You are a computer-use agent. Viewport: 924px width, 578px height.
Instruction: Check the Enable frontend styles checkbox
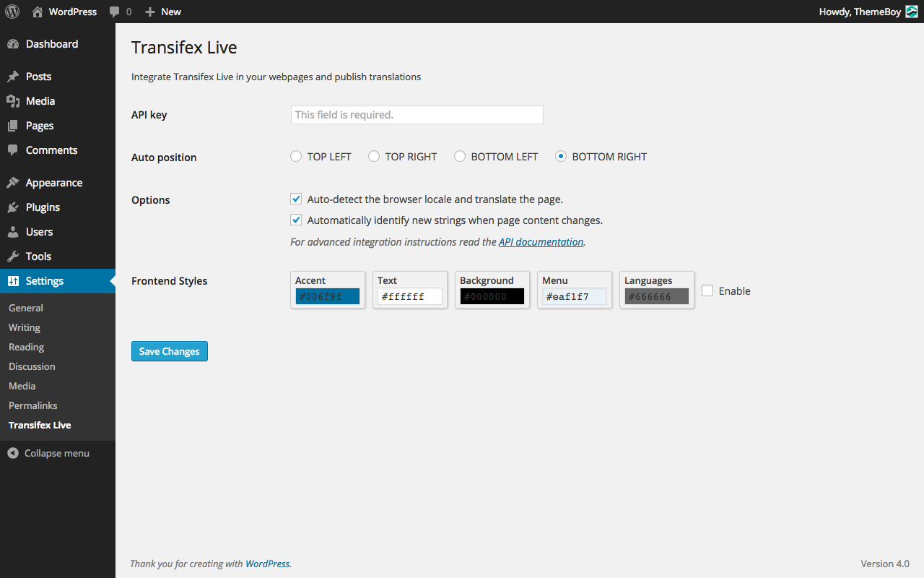click(707, 290)
